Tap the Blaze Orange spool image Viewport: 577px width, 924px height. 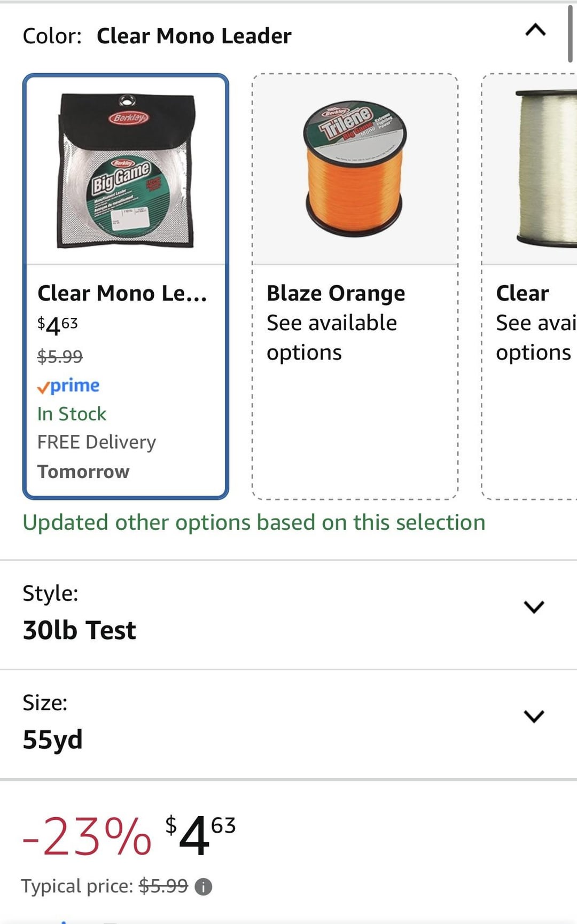355,170
